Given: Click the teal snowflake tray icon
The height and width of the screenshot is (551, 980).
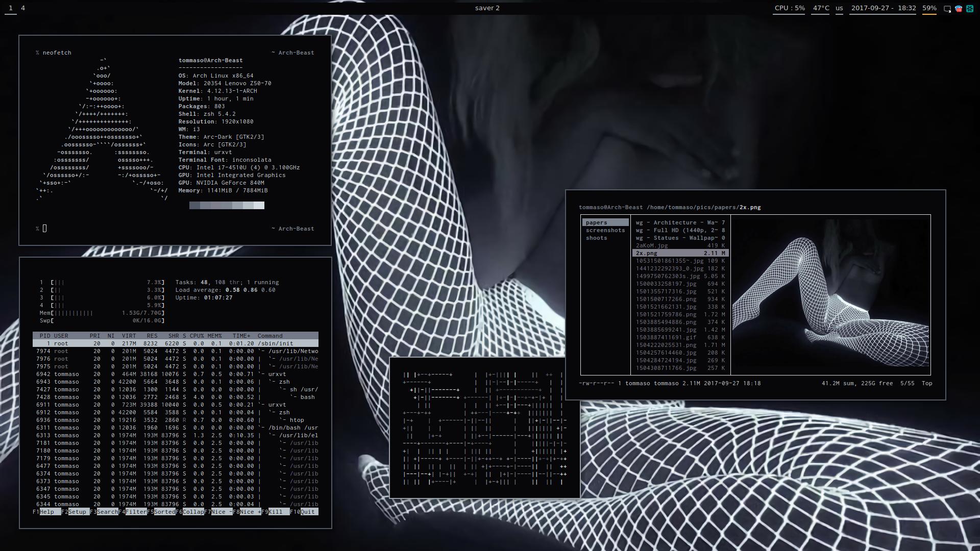Looking at the screenshot, I should click(970, 9).
